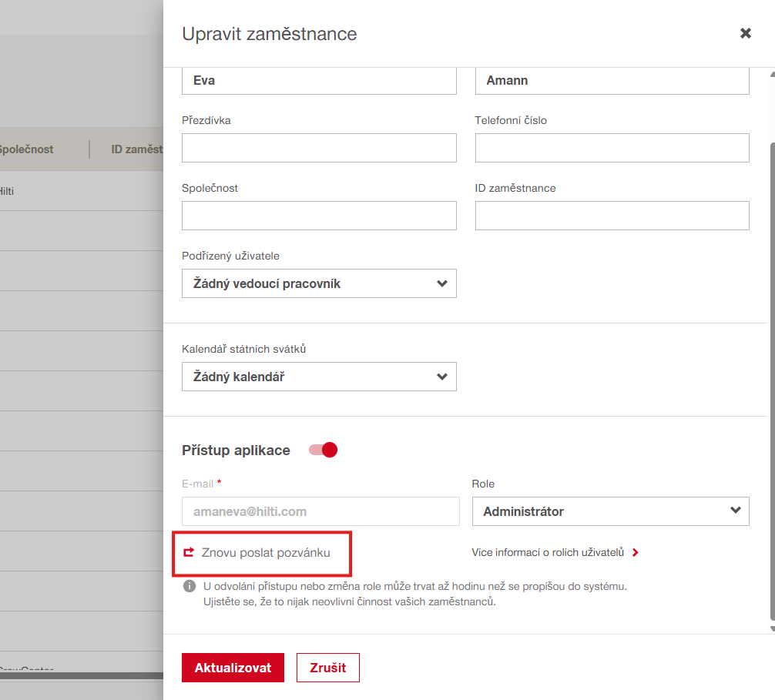This screenshot has height=700, width=775.
Task: Select the Společnost text field
Action: 319,216
